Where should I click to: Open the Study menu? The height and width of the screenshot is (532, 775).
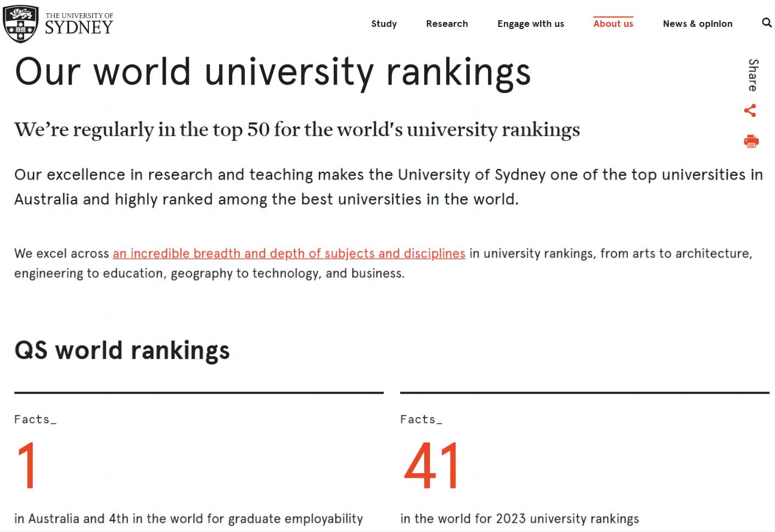pos(384,24)
